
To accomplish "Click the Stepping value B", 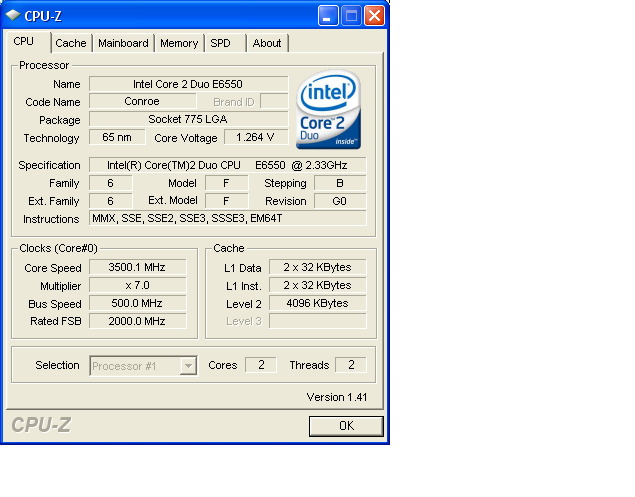I will [340, 183].
